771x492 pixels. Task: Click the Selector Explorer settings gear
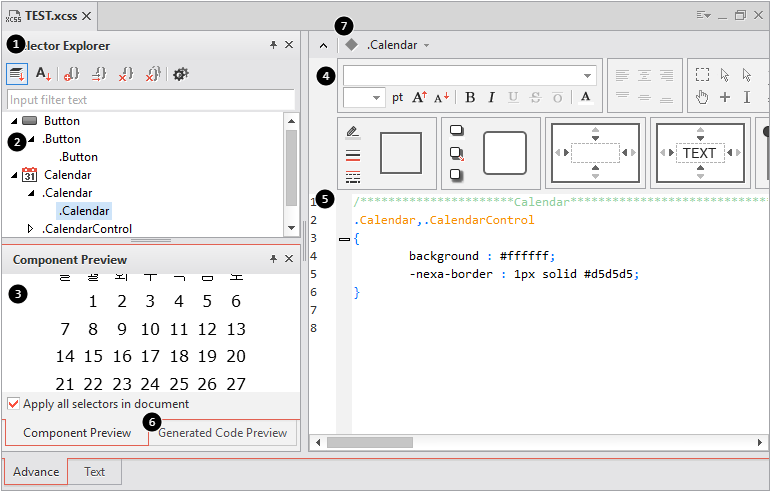[x=181, y=74]
